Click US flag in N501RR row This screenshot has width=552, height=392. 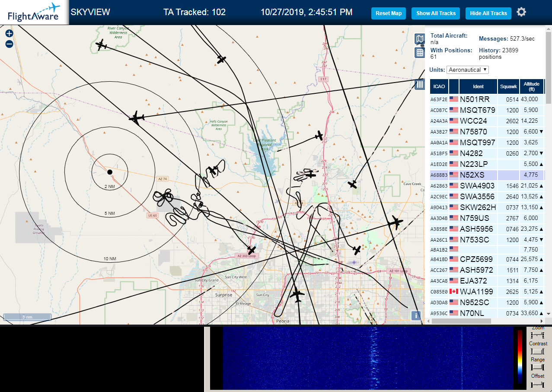pos(454,99)
